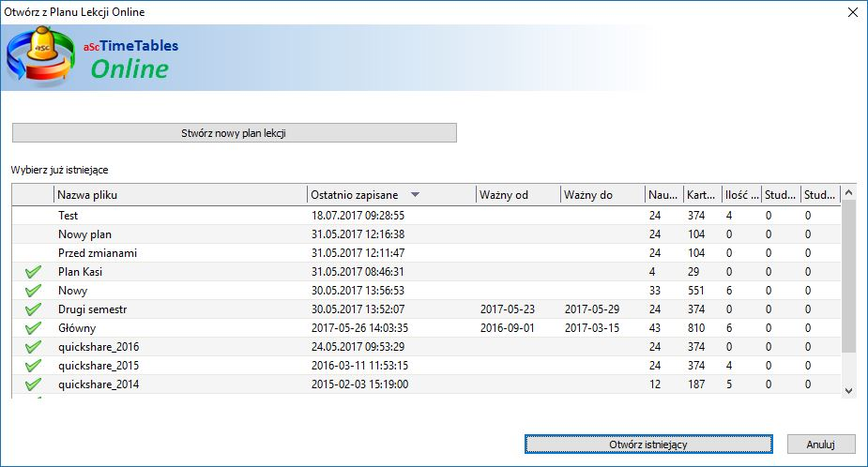Click green checkmark next to Główny

(34, 328)
